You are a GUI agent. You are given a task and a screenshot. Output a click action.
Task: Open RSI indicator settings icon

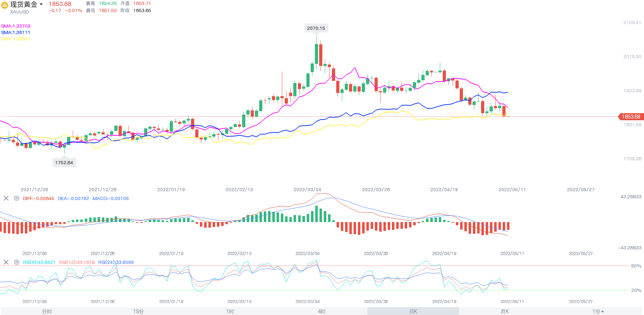click(17, 262)
